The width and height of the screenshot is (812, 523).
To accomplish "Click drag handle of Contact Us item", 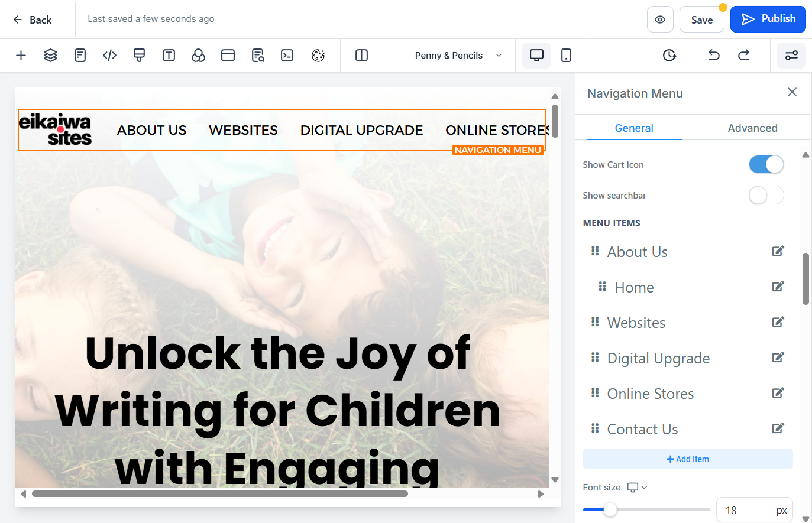I will [x=595, y=428].
